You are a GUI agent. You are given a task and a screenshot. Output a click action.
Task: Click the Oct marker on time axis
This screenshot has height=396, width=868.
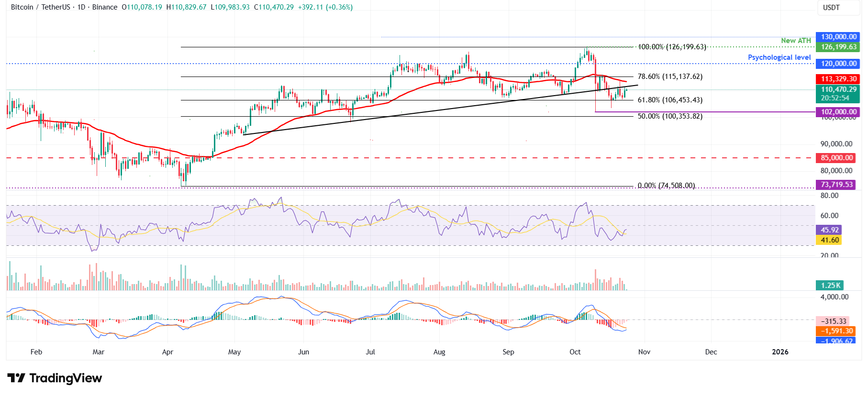tap(575, 352)
